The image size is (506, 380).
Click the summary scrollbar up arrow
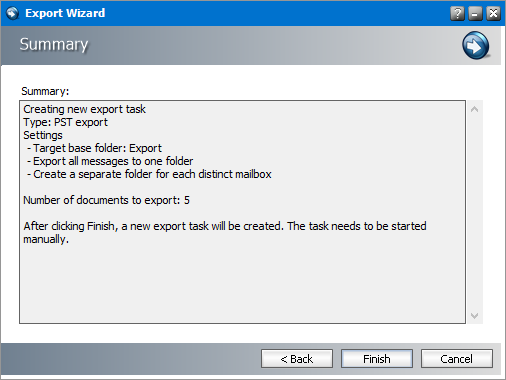pyautogui.click(x=475, y=109)
